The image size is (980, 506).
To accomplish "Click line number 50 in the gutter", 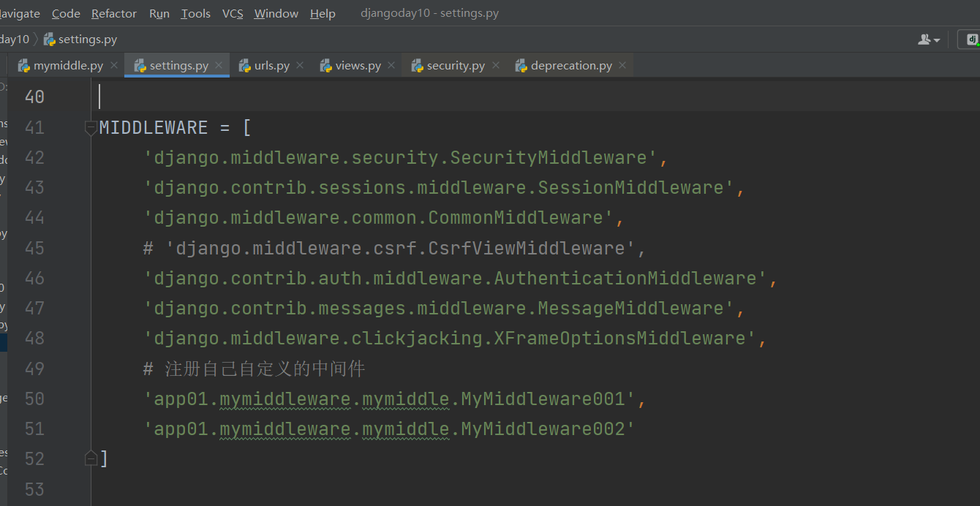I will pyautogui.click(x=34, y=399).
